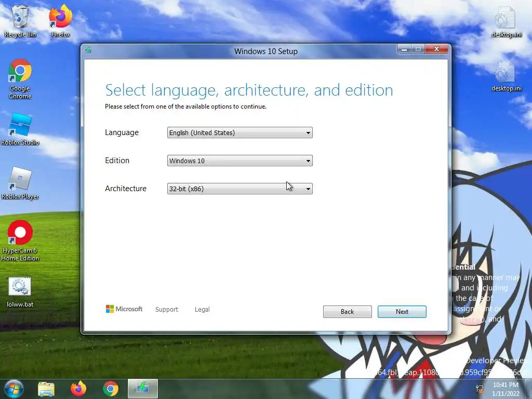Image resolution: width=532 pixels, height=399 pixels.
Task: Launch Firefox from the taskbar
Action: pyautogui.click(x=78, y=389)
